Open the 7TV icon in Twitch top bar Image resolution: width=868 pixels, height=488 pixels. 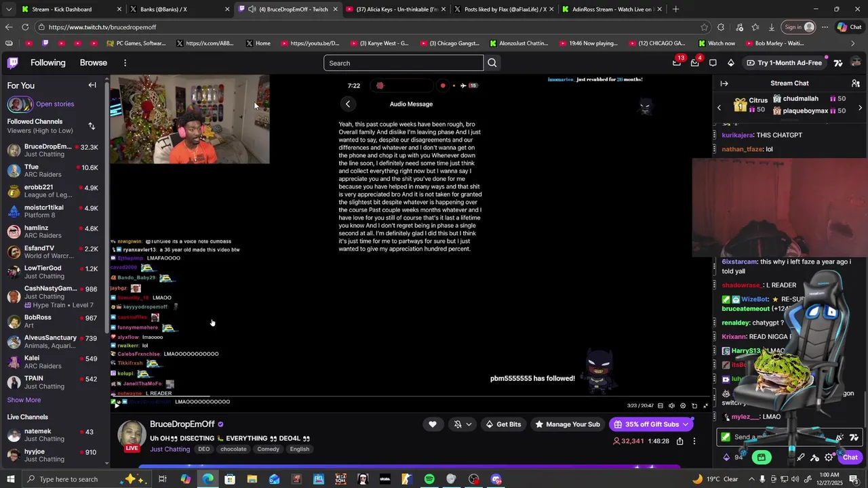838,62
